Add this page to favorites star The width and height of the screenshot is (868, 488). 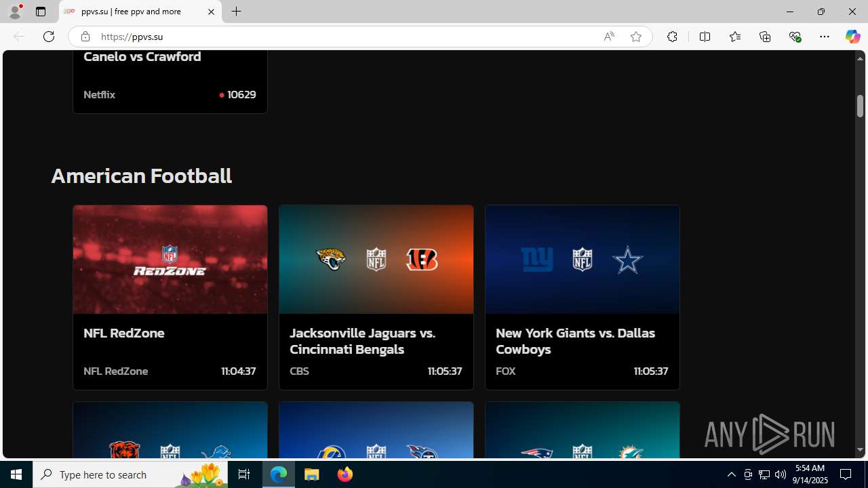click(636, 37)
